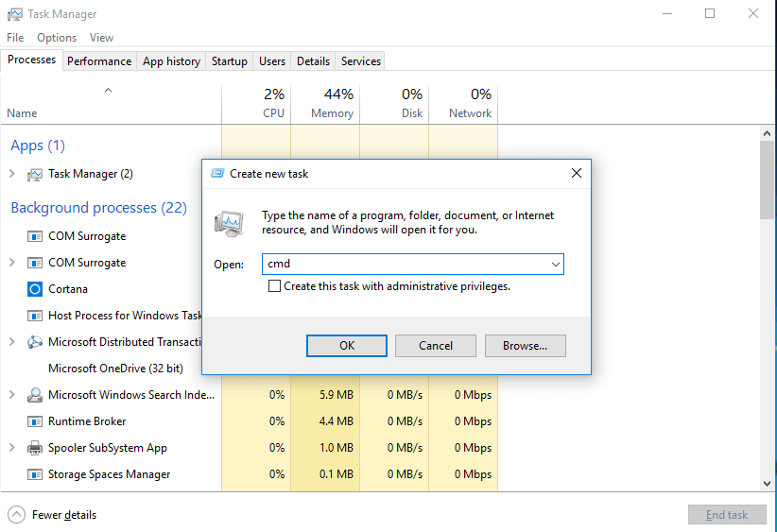Click the 4.4 MB memory value
Image resolution: width=777 pixels, height=532 pixels.
[337, 421]
